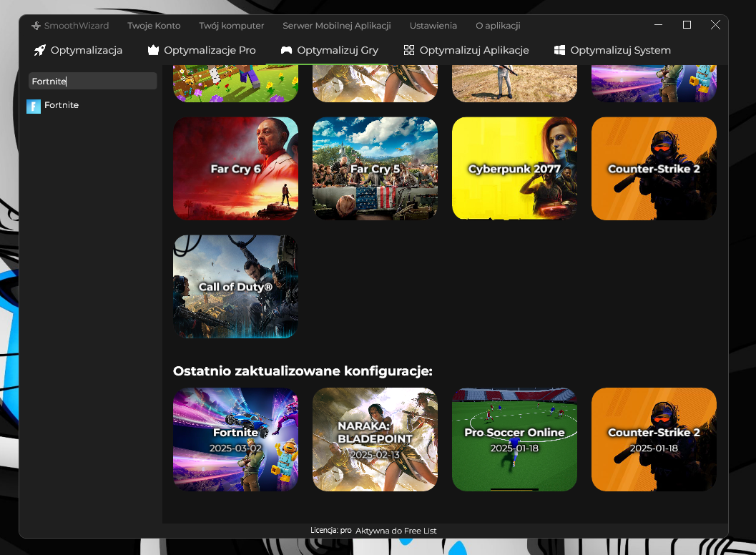The height and width of the screenshot is (555, 756).
Task: Open the Counter-Strike 2 config dated 2025-01-18
Action: (x=654, y=439)
